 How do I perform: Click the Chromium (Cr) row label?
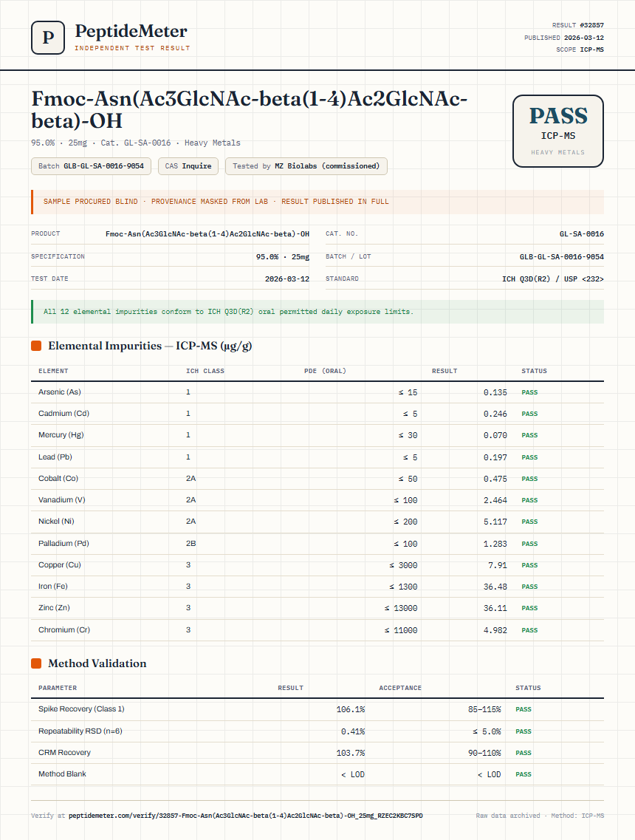(64, 630)
